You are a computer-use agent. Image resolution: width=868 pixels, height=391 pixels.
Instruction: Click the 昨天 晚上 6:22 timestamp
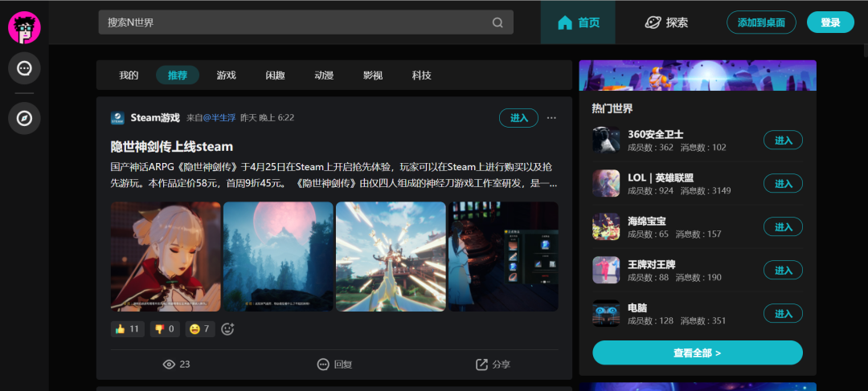pos(268,118)
